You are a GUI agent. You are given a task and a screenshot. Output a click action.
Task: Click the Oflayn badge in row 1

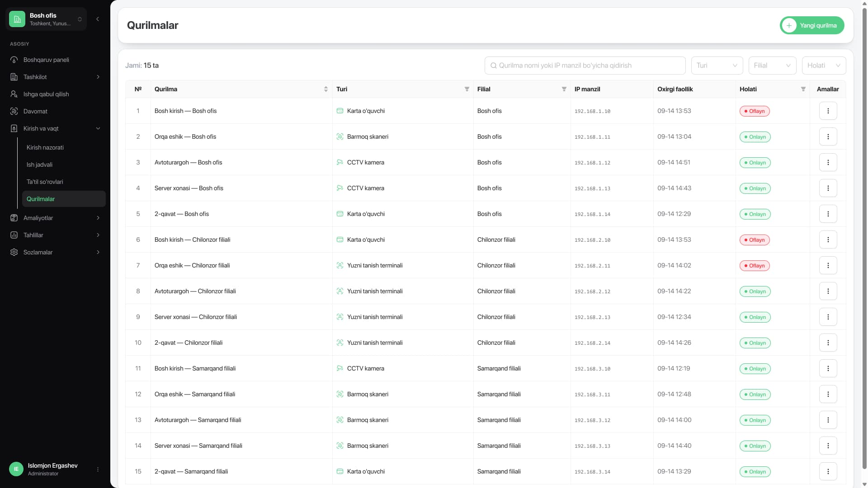pyautogui.click(x=755, y=111)
